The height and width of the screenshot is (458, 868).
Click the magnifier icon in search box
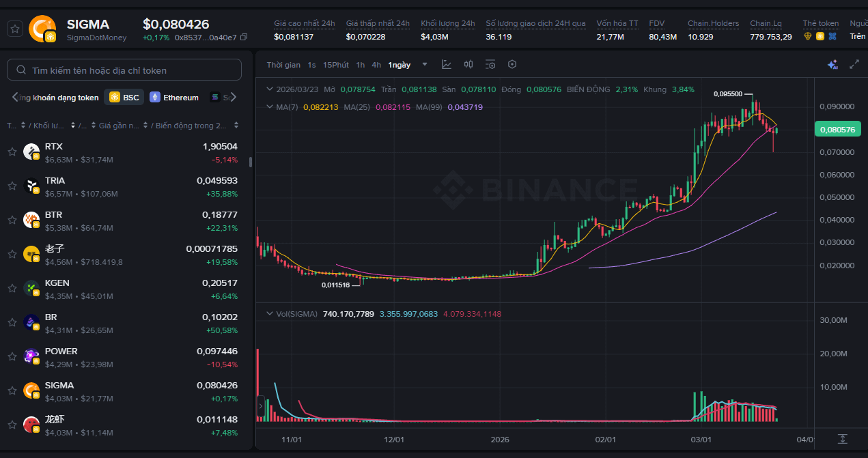(20, 70)
